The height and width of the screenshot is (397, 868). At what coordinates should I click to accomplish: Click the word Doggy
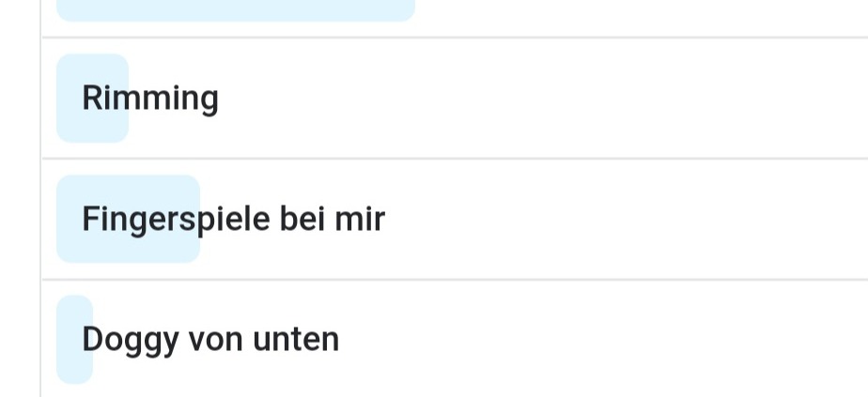pos(131,341)
